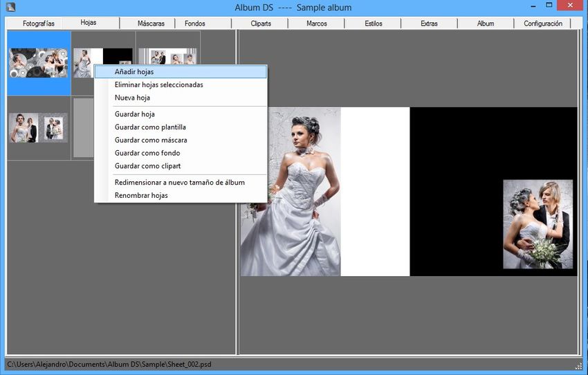Select Nueva hoja in the menu
588x375 pixels.
pos(132,98)
